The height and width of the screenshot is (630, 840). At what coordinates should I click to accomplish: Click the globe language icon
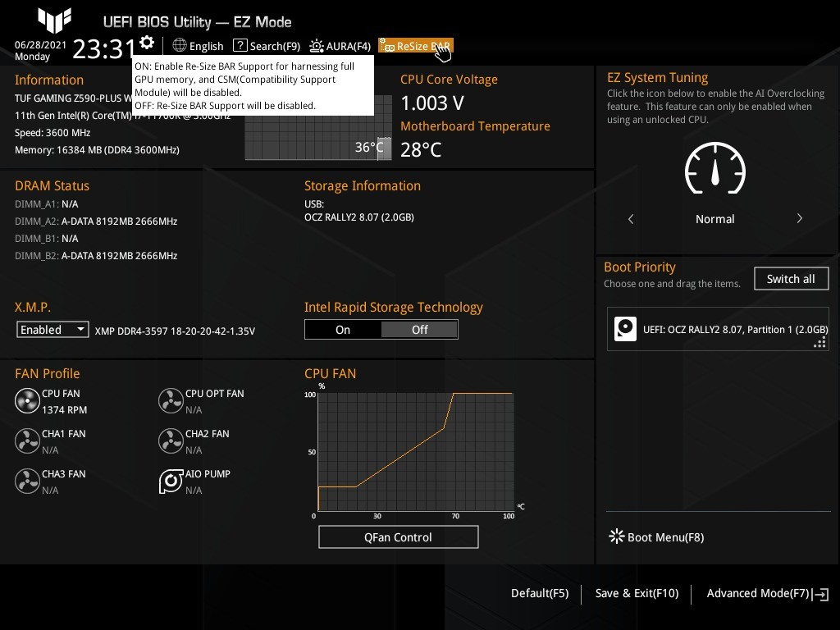pos(180,46)
